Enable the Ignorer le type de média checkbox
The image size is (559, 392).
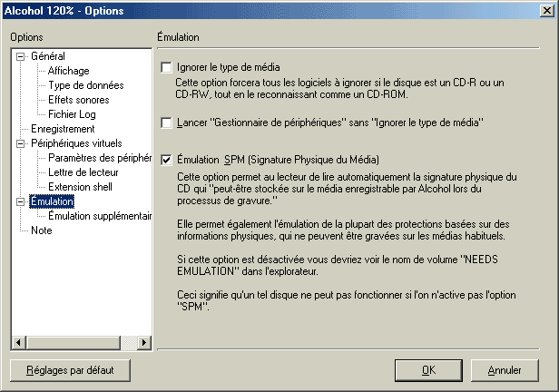click(166, 67)
